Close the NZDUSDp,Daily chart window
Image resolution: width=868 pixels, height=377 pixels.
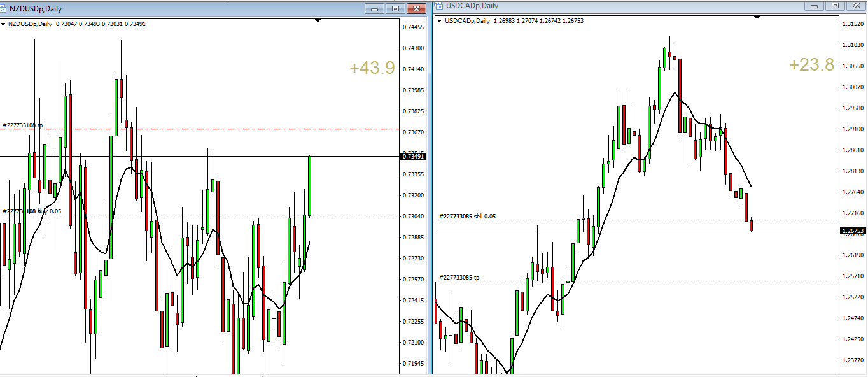417,8
